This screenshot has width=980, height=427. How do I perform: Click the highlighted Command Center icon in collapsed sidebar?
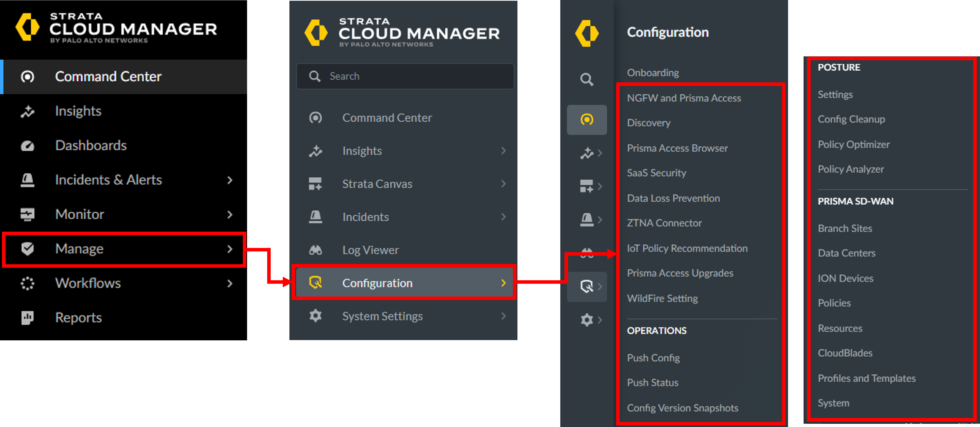587,120
